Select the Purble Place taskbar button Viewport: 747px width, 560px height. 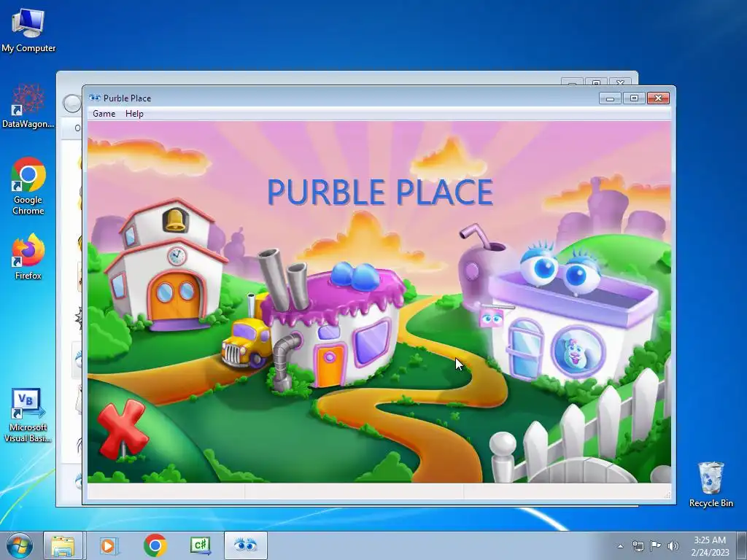click(245, 545)
